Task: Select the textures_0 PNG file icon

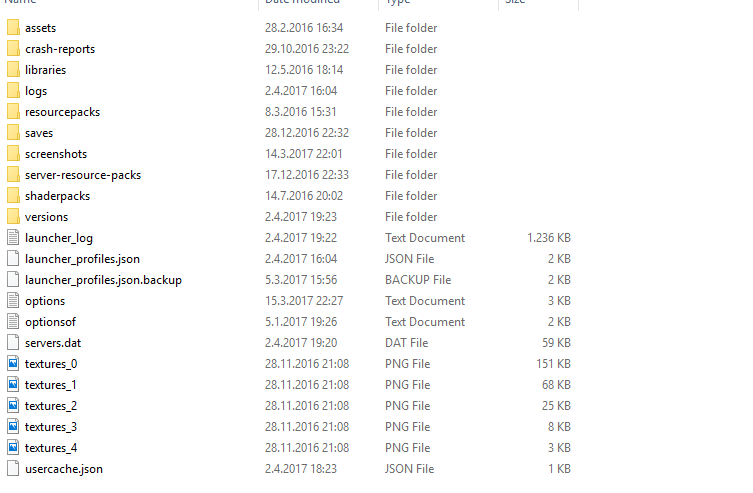Action: [13, 364]
